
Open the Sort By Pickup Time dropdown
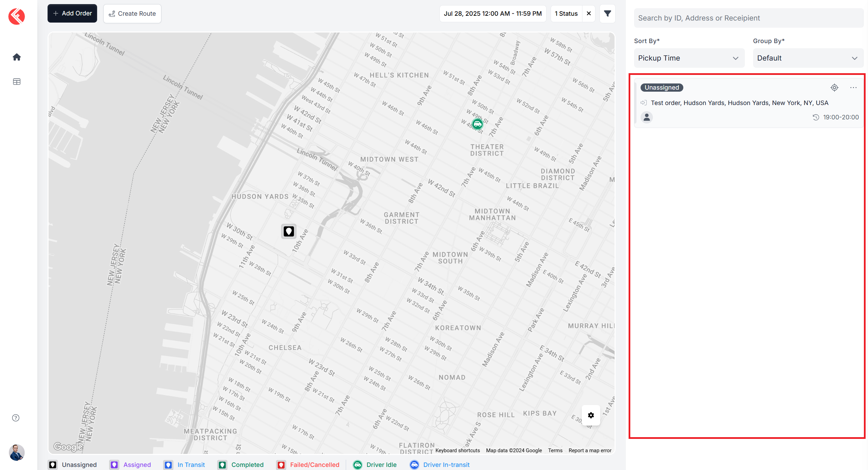point(689,58)
